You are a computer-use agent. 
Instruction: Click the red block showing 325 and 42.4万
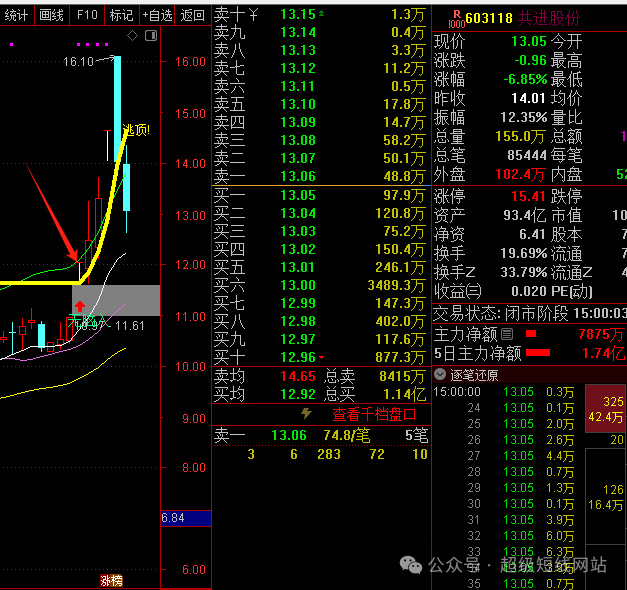pyautogui.click(x=605, y=408)
